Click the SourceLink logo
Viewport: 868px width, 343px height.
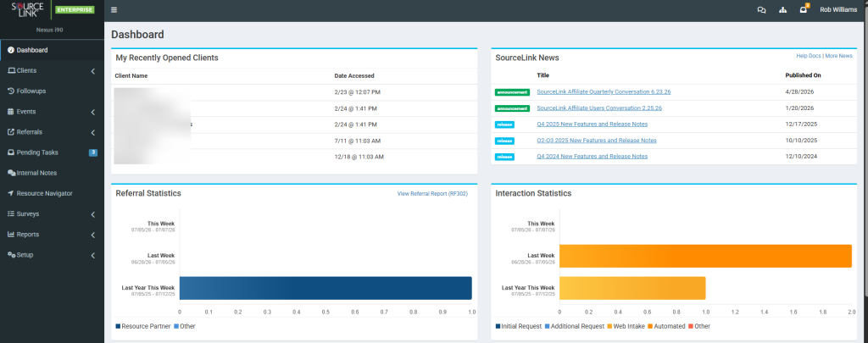click(28, 10)
